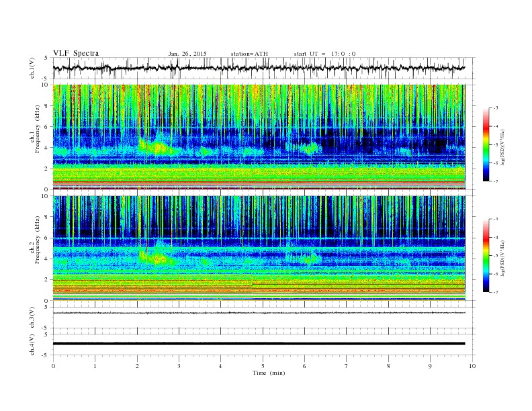
Task: Click the "3" tick label on the time axis
Action: click(179, 366)
